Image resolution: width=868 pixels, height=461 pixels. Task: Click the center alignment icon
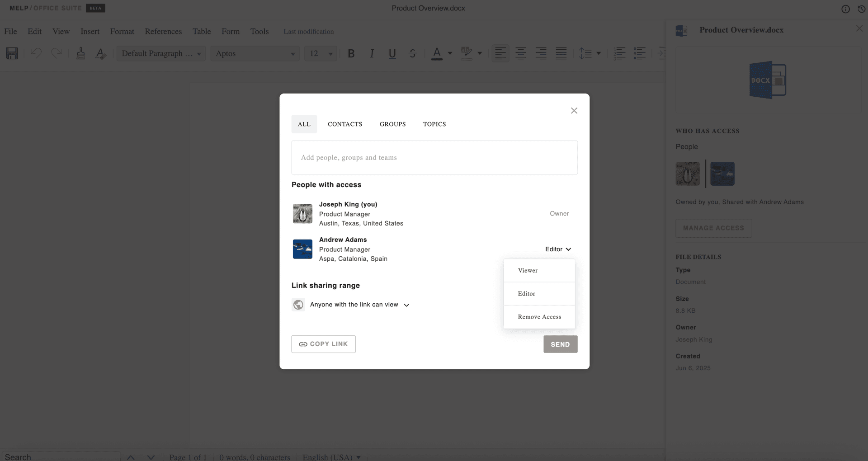[520, 53]
